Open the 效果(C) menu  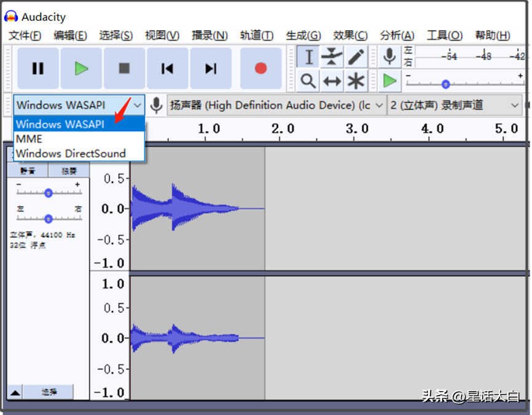[x=350, y=35]
